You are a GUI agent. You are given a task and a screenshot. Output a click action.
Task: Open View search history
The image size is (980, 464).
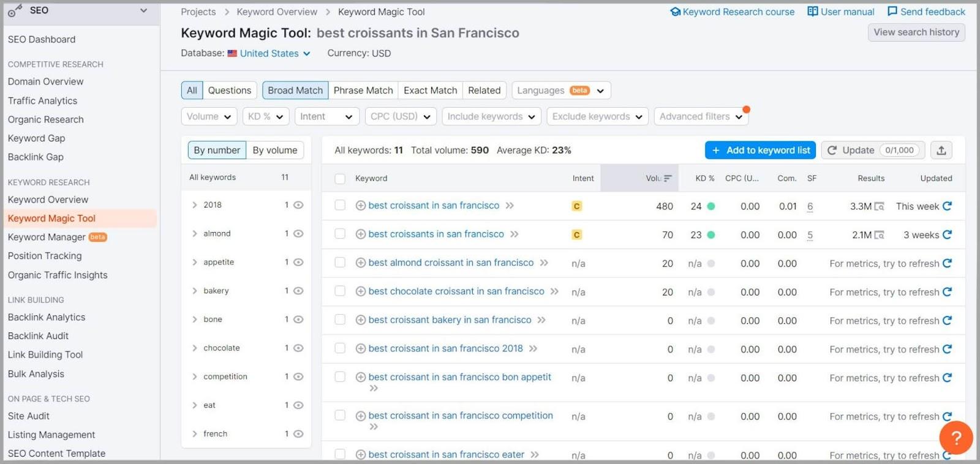(916, 32)
